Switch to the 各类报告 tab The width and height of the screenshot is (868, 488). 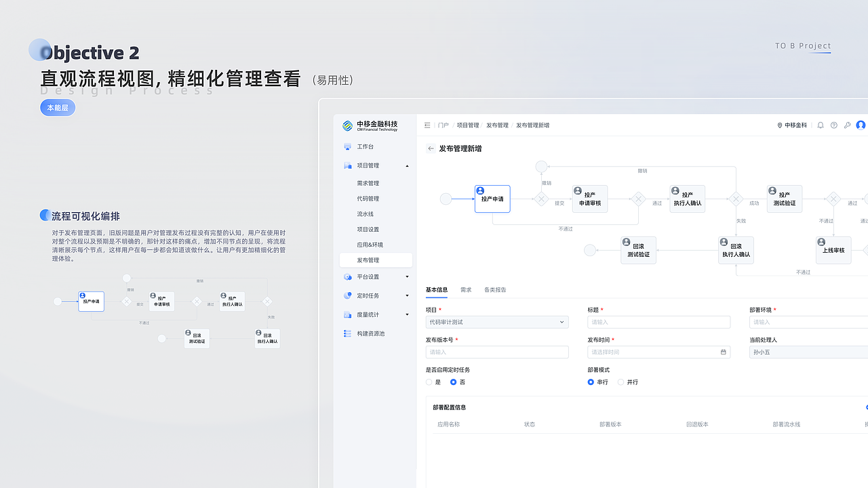point(495,290)
